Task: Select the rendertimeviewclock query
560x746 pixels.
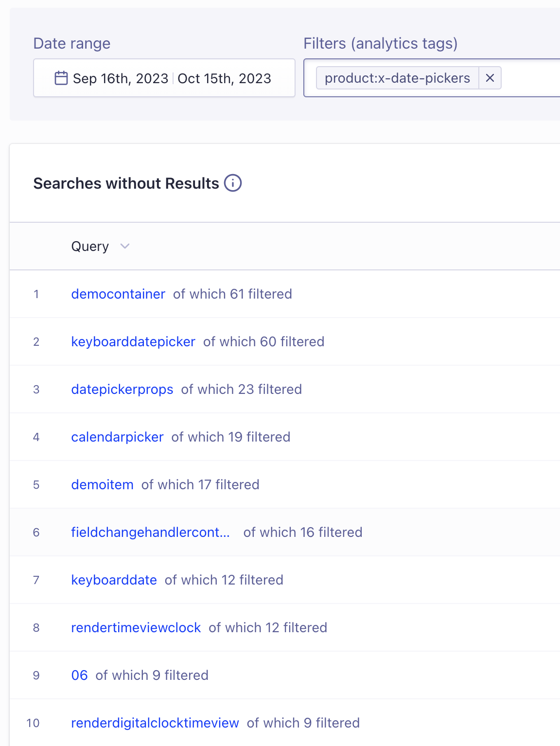Action: [x=136, y=627]
